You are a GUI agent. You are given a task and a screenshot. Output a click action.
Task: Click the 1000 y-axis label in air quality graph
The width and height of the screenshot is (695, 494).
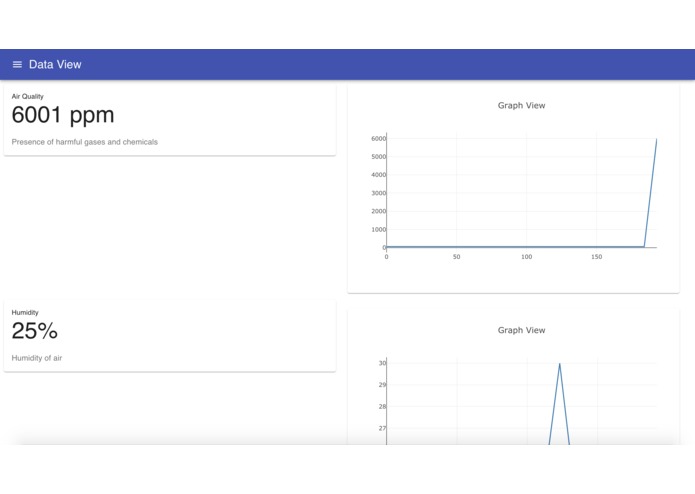[379, 229]
